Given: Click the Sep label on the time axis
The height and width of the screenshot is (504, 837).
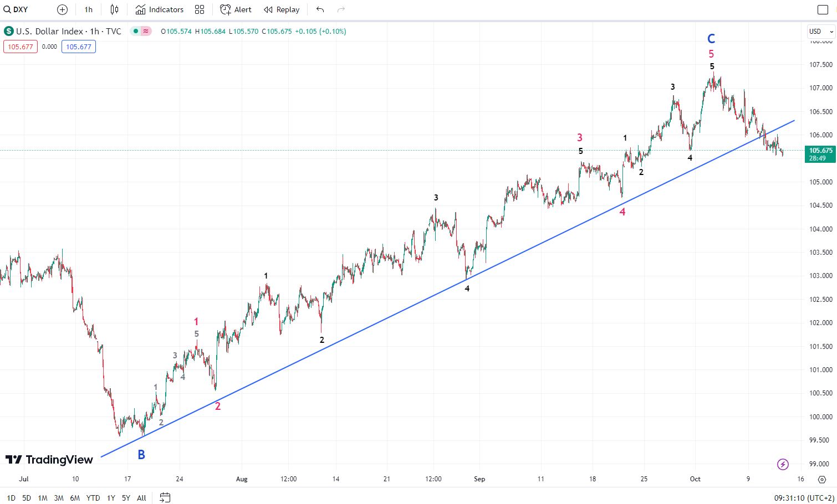Looking at the screenshot, I should click(x=479, y=479).
